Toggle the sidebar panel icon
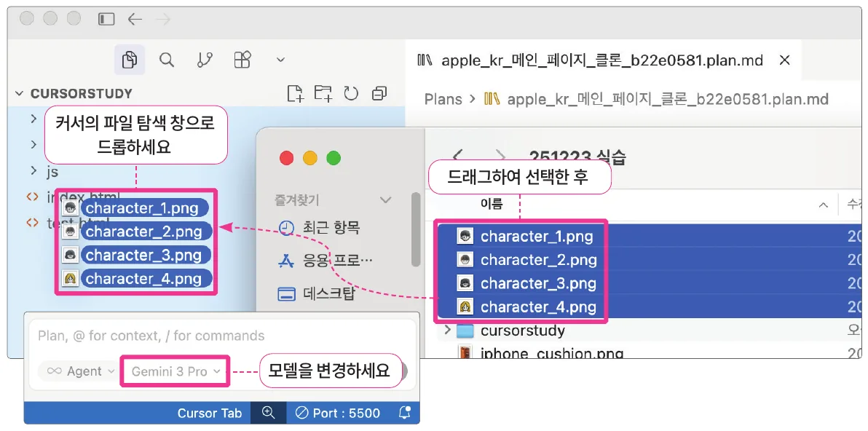This screenshot has width=868, height=431. point(106,20)
